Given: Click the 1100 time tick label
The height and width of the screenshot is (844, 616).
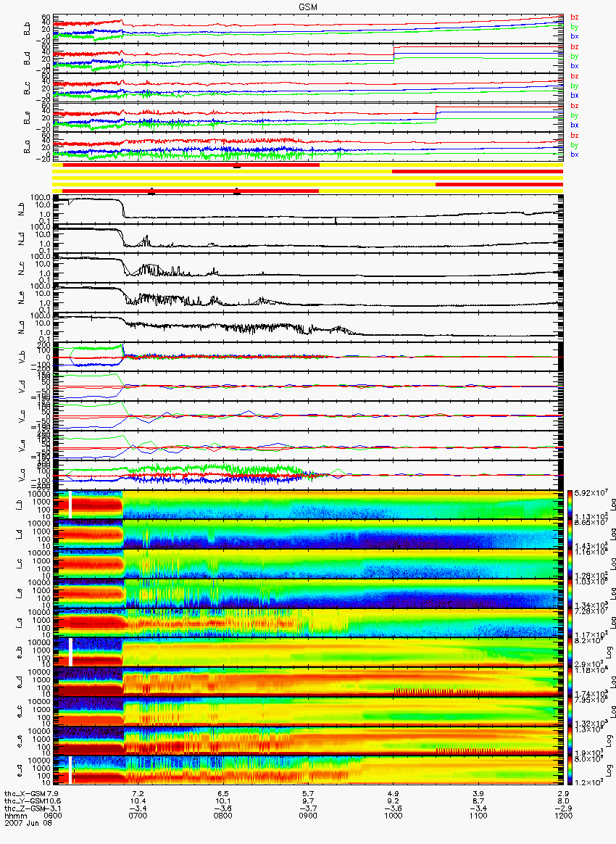Looking at the screenshot, I should [x=478, y=816].
